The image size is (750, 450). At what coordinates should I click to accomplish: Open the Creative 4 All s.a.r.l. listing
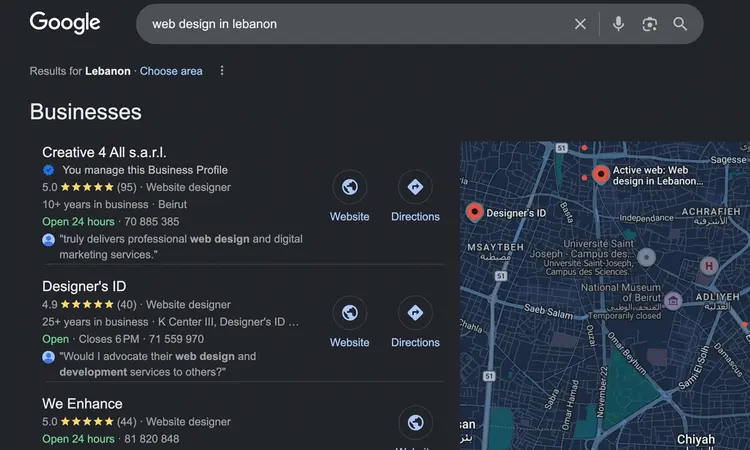pos(104,152)
